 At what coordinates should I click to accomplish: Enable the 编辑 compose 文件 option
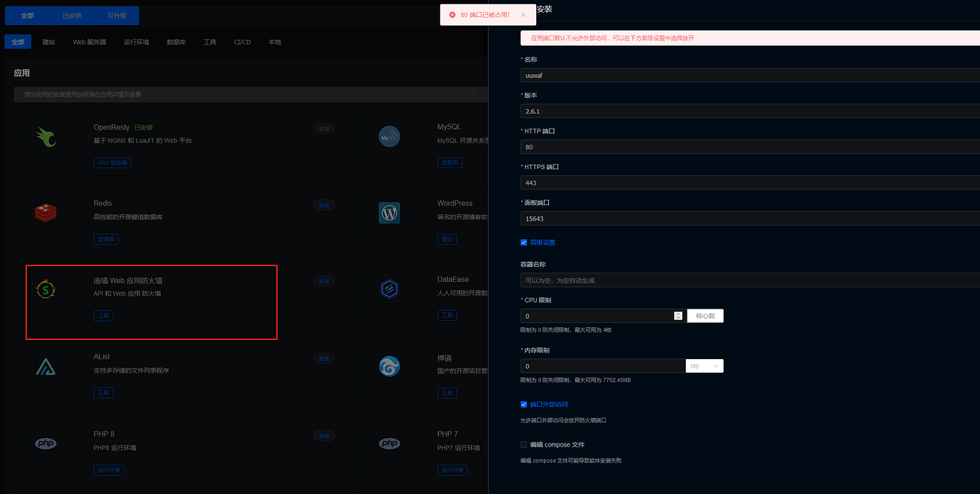coord(523,444)
